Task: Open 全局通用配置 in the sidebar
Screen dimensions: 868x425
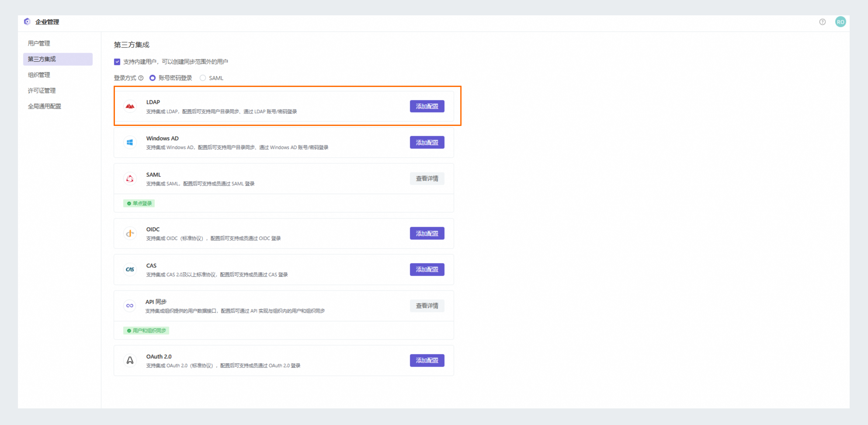Action: [58, 106]
